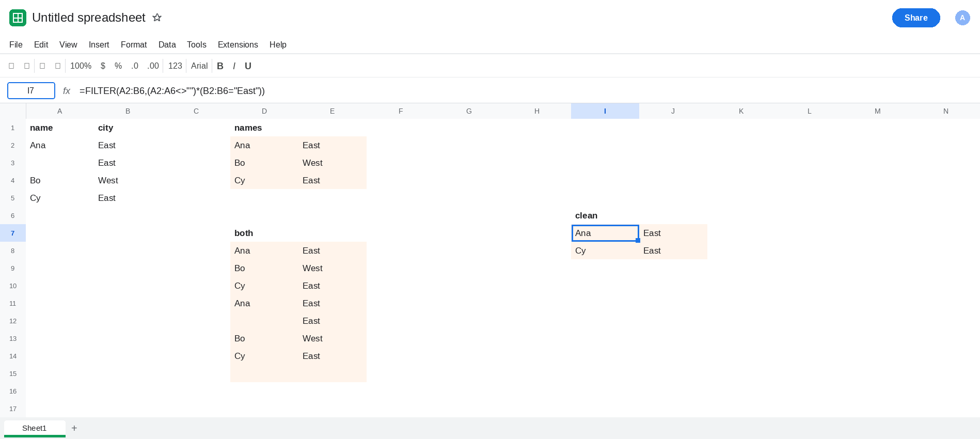Decrease decimal places with .0 button
Screen dimensions: 980x439
coord(135,66)
